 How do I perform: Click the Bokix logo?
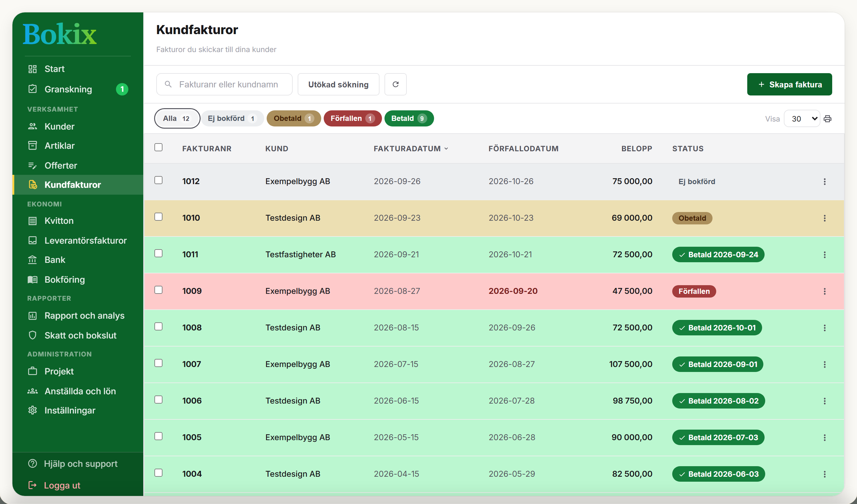point(60,34)
